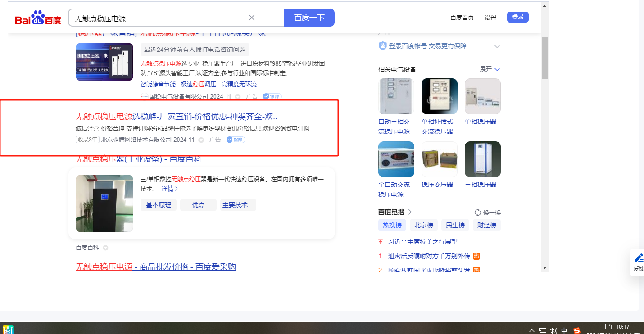The height and width of the screenshot is (334, 644).
Task: Open 无触点稳压电源 商品批发价格 百度爱采购 result
Action: click(156, 267)
